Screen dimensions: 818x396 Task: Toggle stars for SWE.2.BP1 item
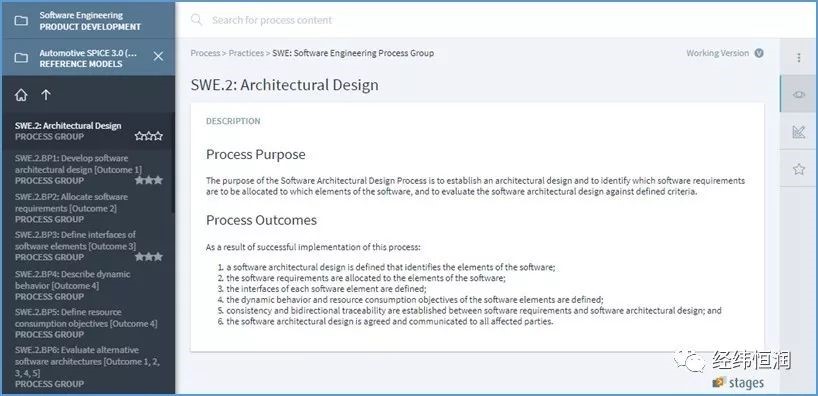[149, 180]
